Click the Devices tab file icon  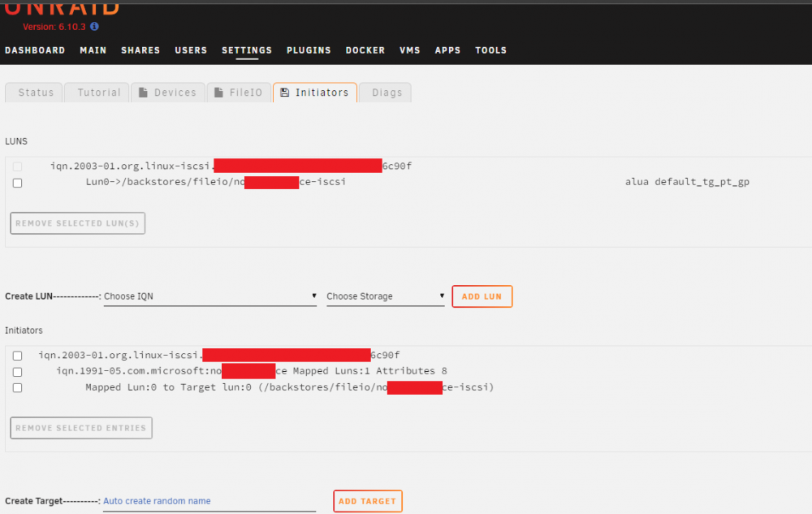(x=144, y=93)
